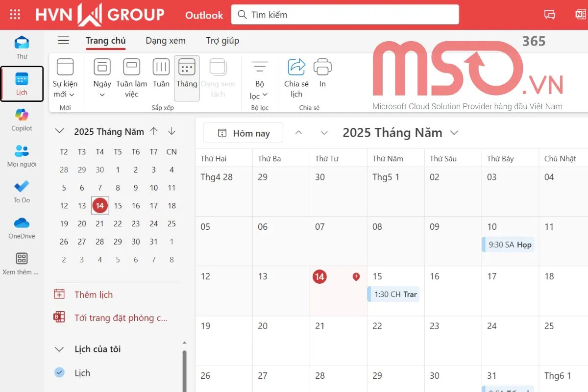Screen dimensions: 588x392
Task: Open the Microsoft 365 app launcher grid
Action: [x=15, y=15]
